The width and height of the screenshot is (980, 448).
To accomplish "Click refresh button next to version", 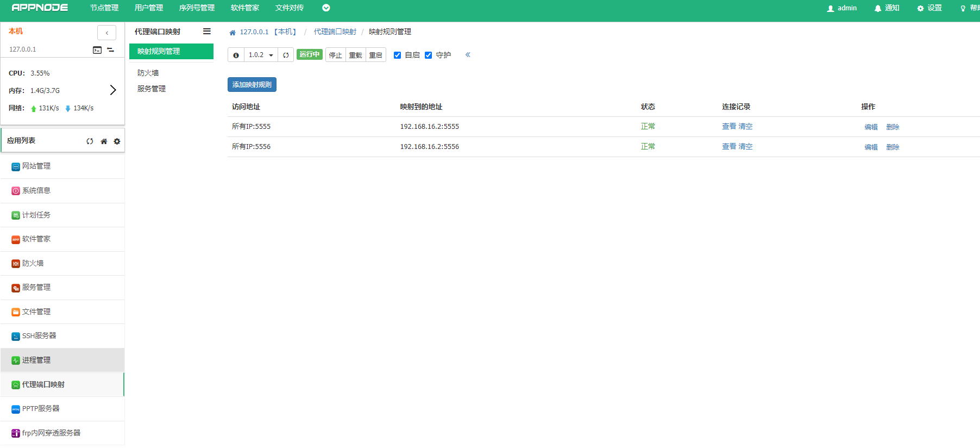I will (x=286, y=55).
